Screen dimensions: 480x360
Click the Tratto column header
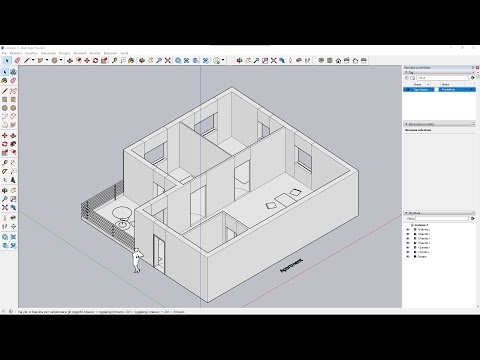[x=446, y=85]
